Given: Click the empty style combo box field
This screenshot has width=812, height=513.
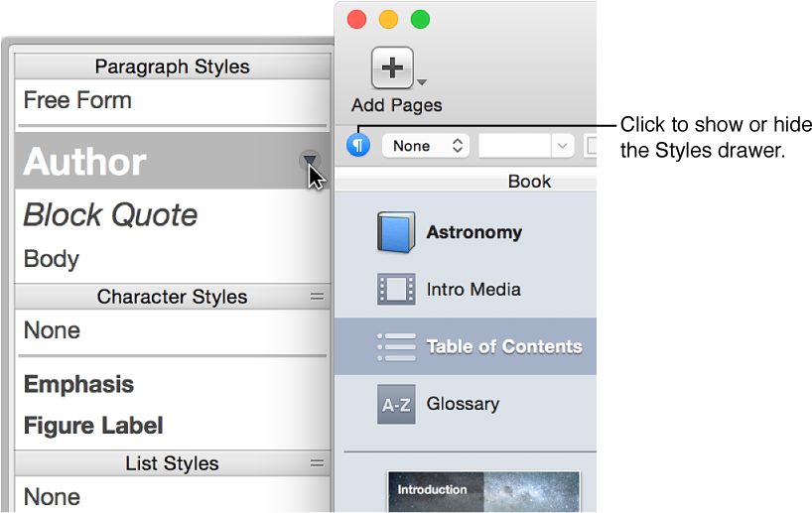Looking at the screenshot, I should [515, 146].
